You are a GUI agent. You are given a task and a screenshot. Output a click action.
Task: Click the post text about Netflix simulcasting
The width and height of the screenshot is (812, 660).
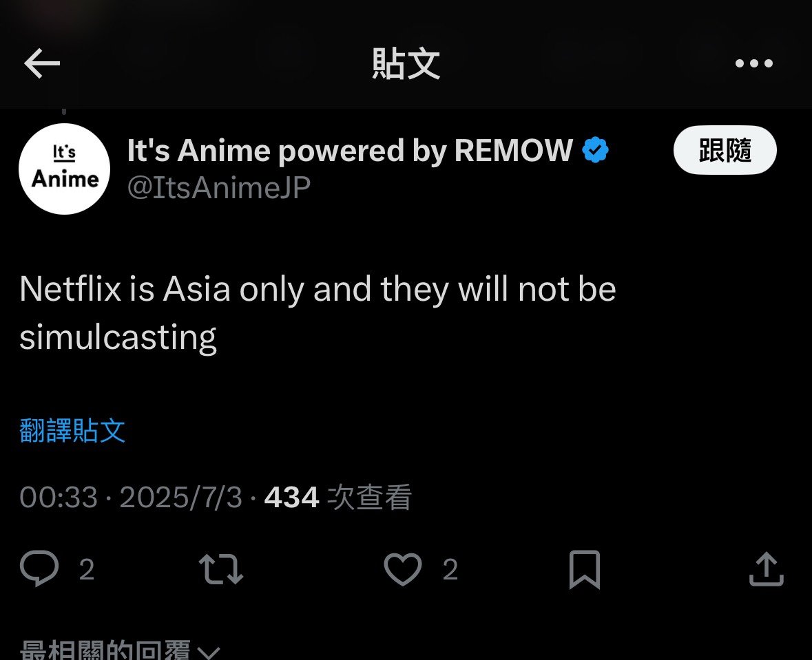click(x=317, y=312)
